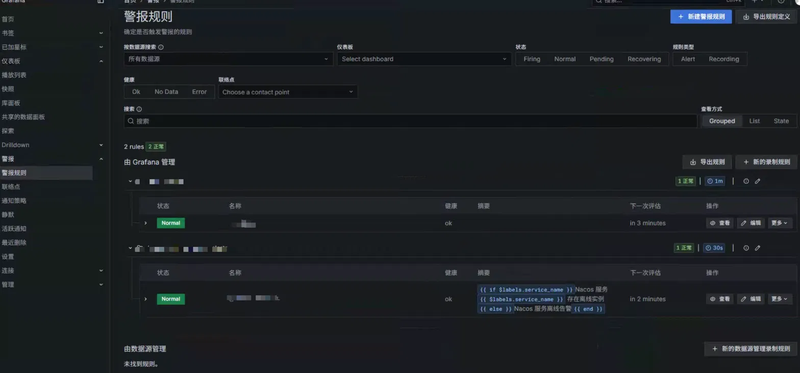Viewport: 800px width, 373px height.
Task: Click the rules 搜索 input field
Action: point(410,121)
